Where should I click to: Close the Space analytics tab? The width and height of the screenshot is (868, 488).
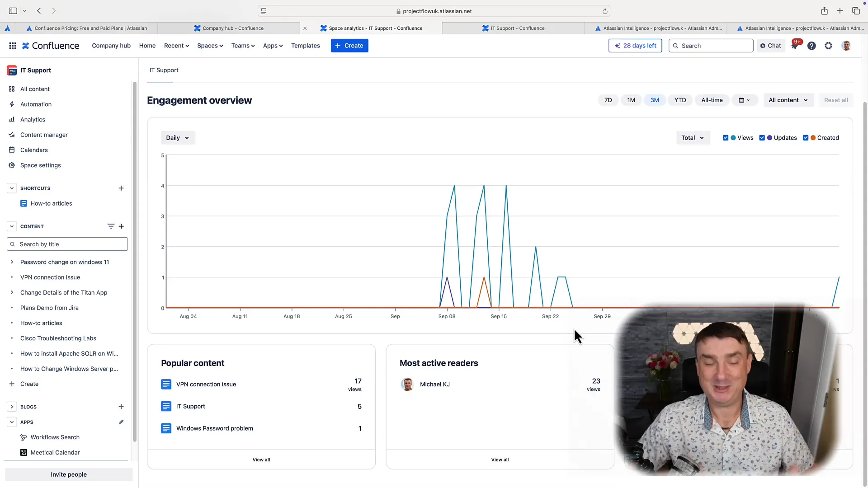305,28
